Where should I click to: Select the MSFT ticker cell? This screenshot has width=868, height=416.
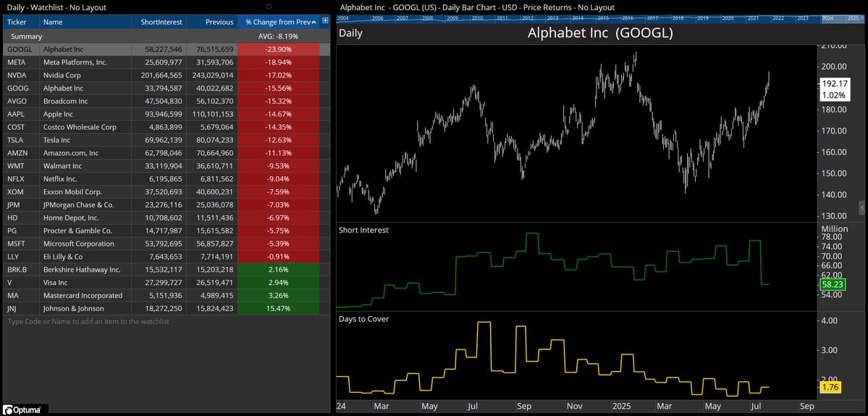21,244
